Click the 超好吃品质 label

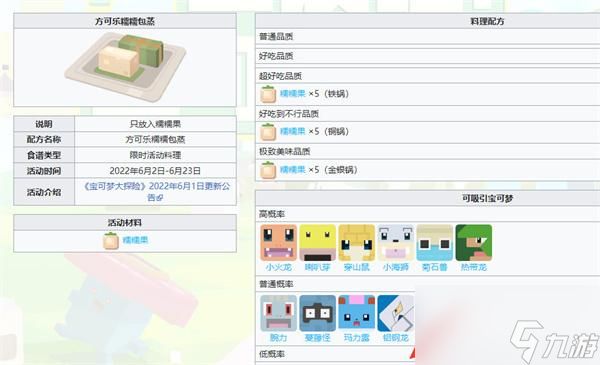(x=280, y=76)
